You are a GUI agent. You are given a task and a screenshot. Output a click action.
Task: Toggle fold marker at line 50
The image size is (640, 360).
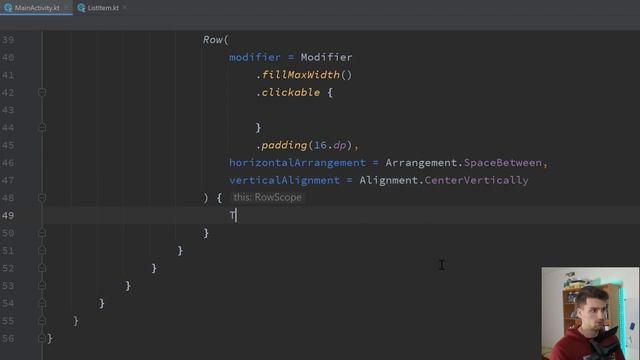[42, 233]
